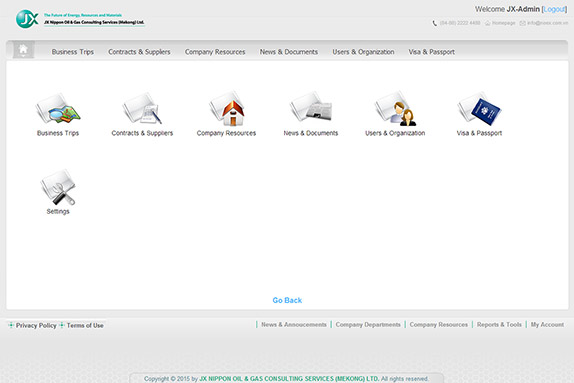Image resolution: width=574 pixels, height=383 pixels.
Task: Open Reports & Tools footer link
Action: pos(499,324)
